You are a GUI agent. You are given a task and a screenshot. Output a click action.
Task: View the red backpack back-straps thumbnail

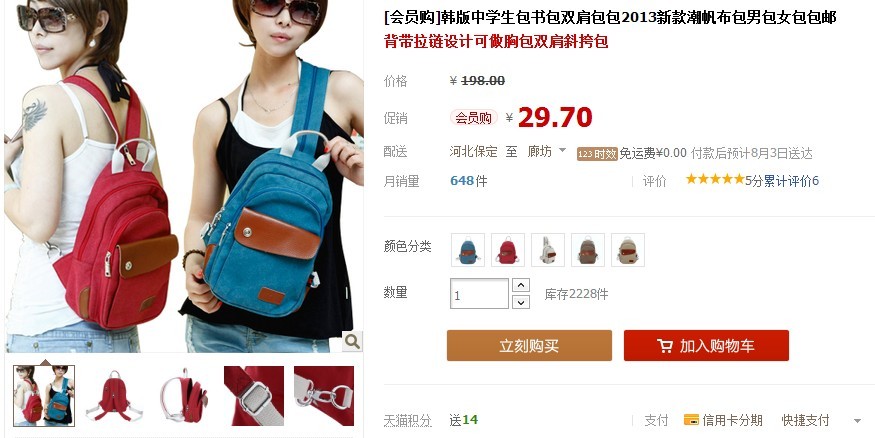tap(114, 396)
